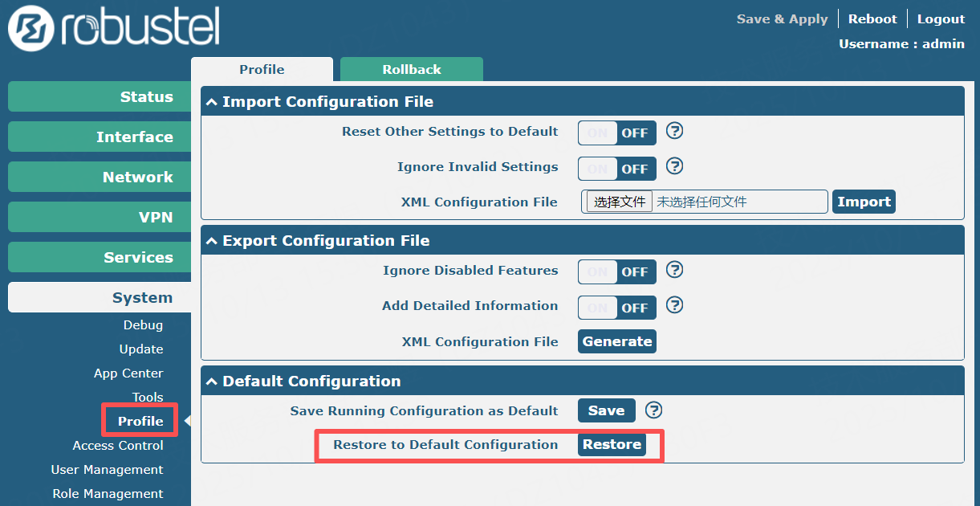Toggle Reset Other Settings to Default

pos(617,133)
